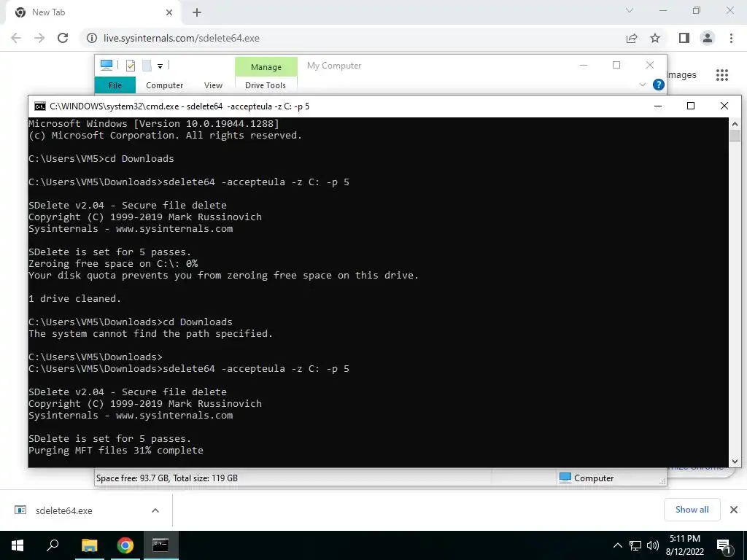Open a new Chrome tab with plus button
The image size is (747, 560).
[197, 12]
